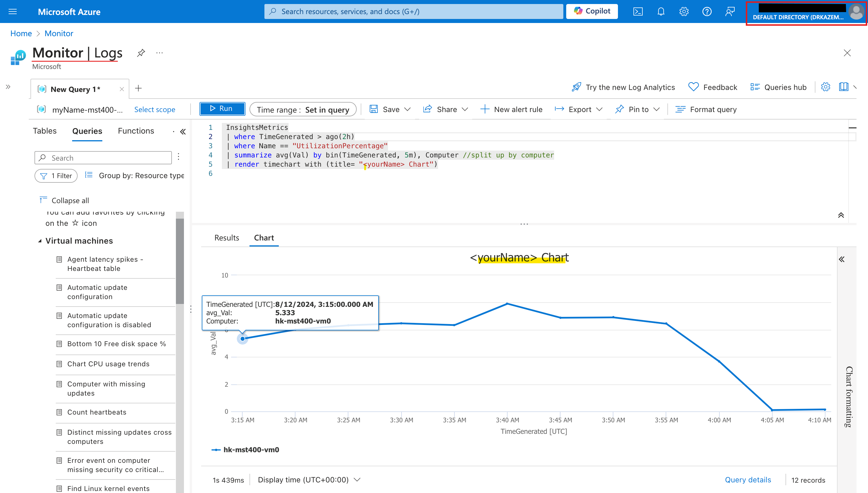868x493 pixels.
Task: Open the notifications bell
Action: tap(661, 12)
